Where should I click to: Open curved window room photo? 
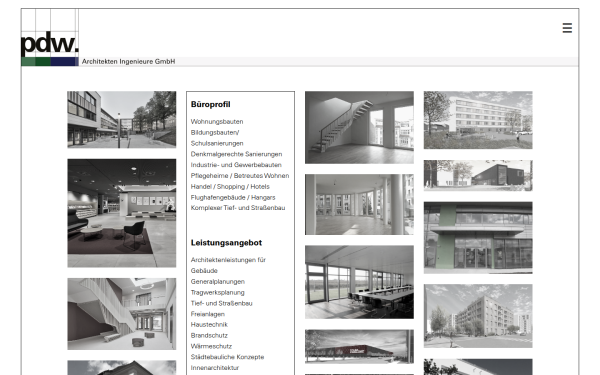359,204
